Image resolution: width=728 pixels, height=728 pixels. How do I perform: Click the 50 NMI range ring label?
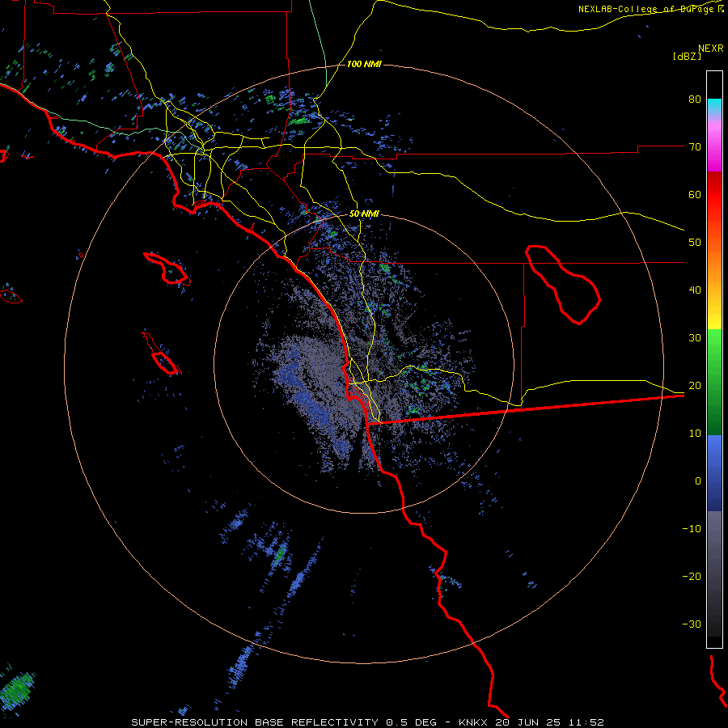[x=364, y=214]
